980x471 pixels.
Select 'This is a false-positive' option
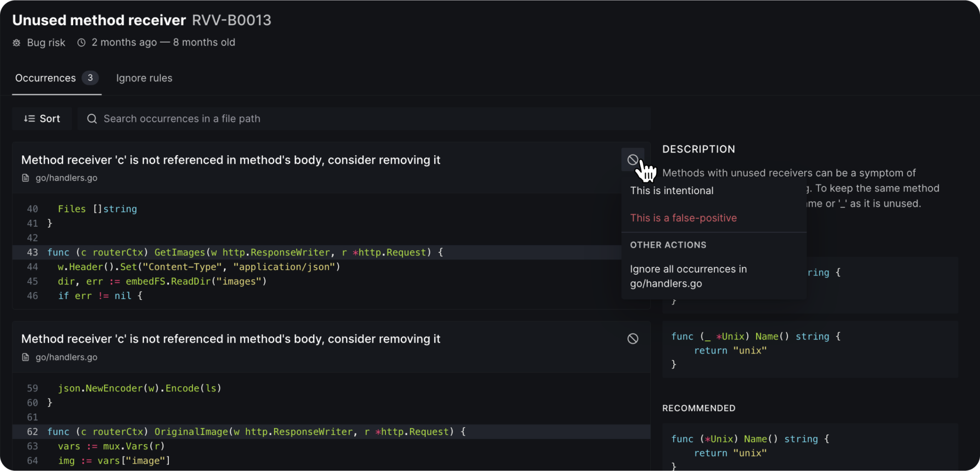[x=683, y=218]
